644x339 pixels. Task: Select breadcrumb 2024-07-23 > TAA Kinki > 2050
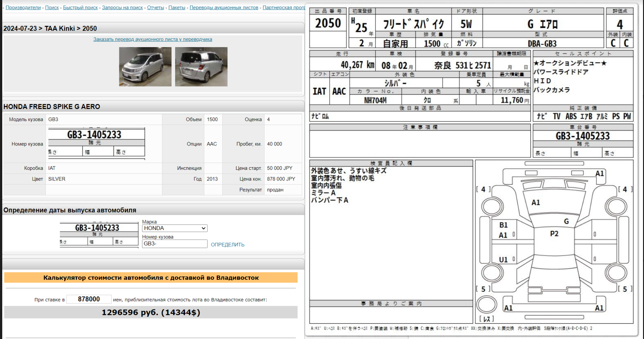click(50, 28)
